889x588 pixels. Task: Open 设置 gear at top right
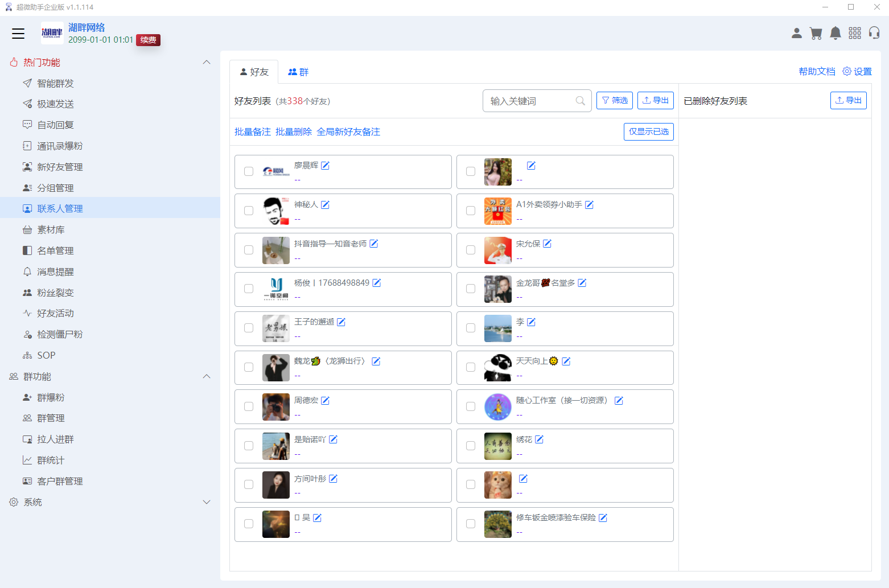click(x=857, y=71)
